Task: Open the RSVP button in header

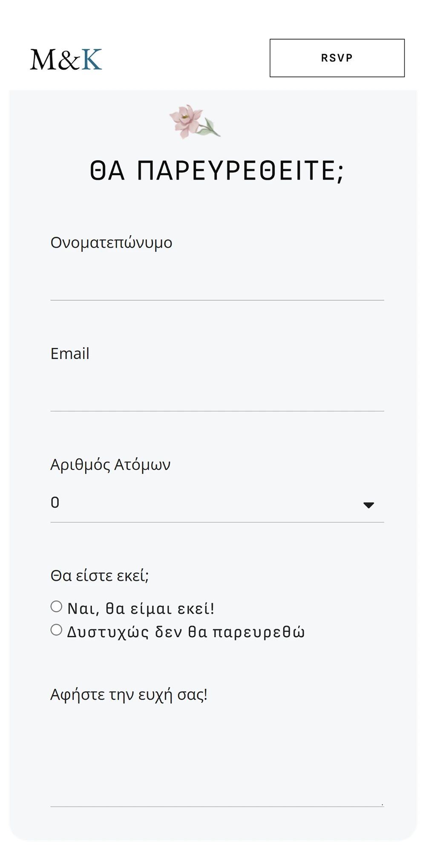Action: coord(337,58)
